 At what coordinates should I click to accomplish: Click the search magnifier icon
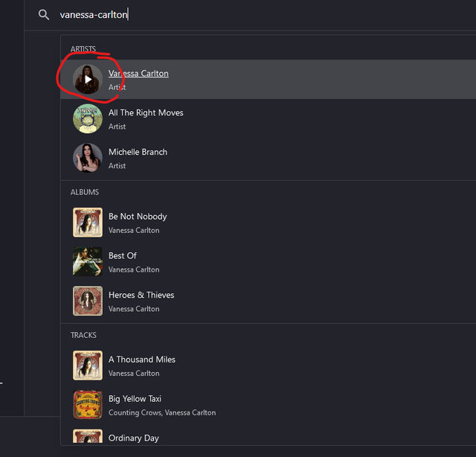point(44,15)
